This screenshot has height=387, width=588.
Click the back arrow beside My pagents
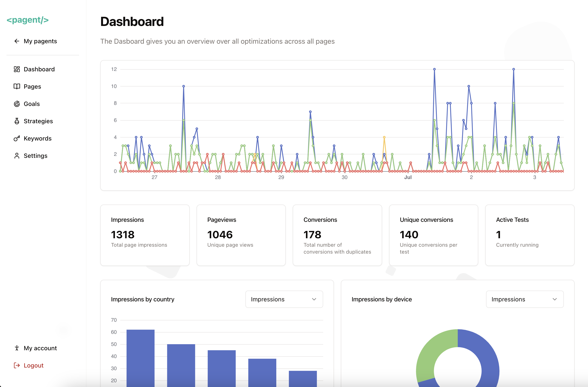coord(17,41)
